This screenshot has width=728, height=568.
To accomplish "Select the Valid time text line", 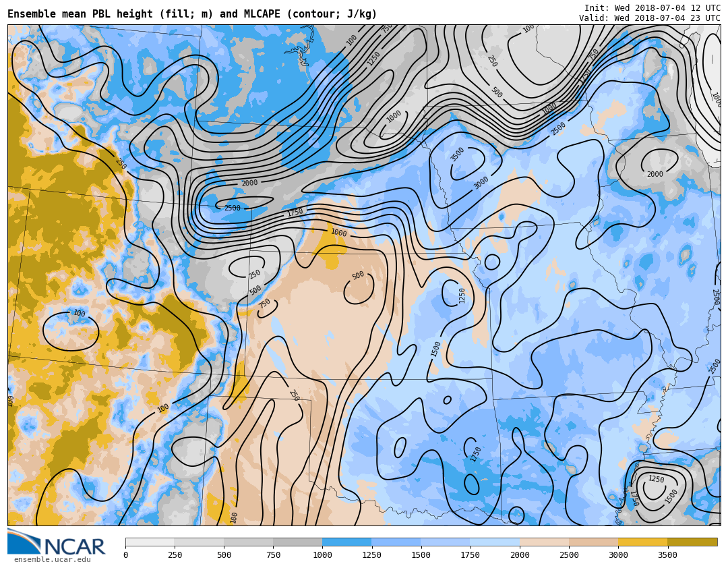I will tap(649, 18).
